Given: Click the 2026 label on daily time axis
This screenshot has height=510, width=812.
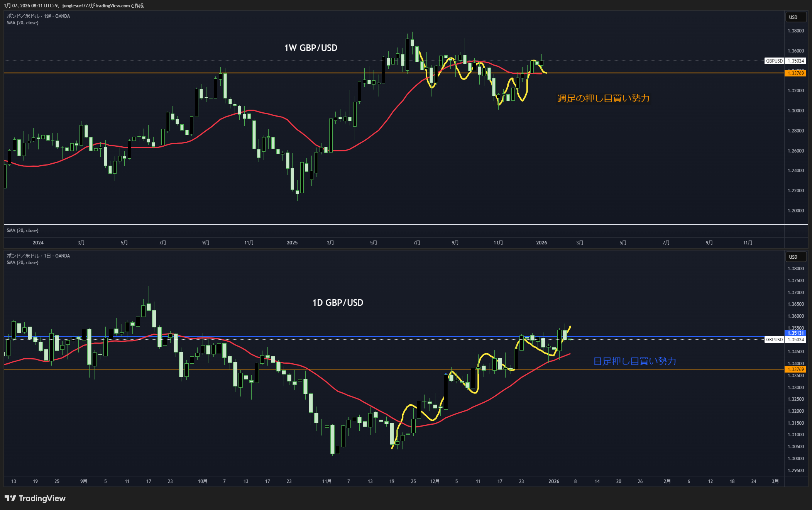Looking at the screenshot, I should point(554,481).
